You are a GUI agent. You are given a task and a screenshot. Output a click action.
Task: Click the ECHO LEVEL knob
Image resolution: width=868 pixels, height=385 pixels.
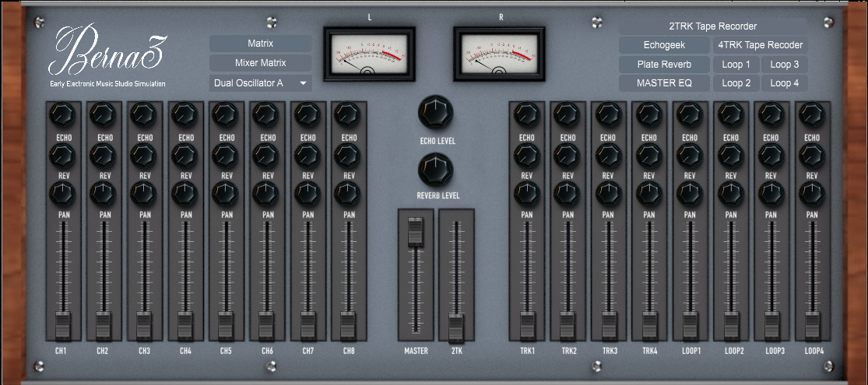tap(436, 112)
